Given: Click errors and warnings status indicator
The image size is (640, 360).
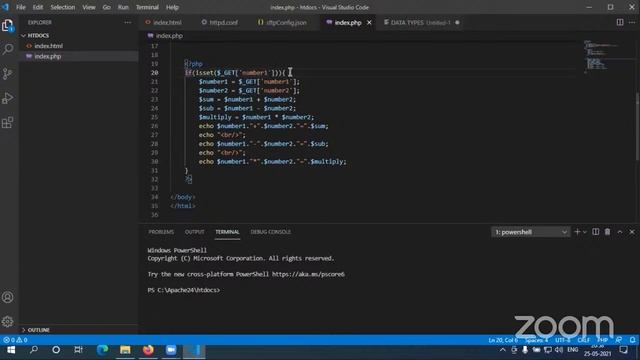Looking at the screenshot, I should pyautogui.click(x=15, y=340).
